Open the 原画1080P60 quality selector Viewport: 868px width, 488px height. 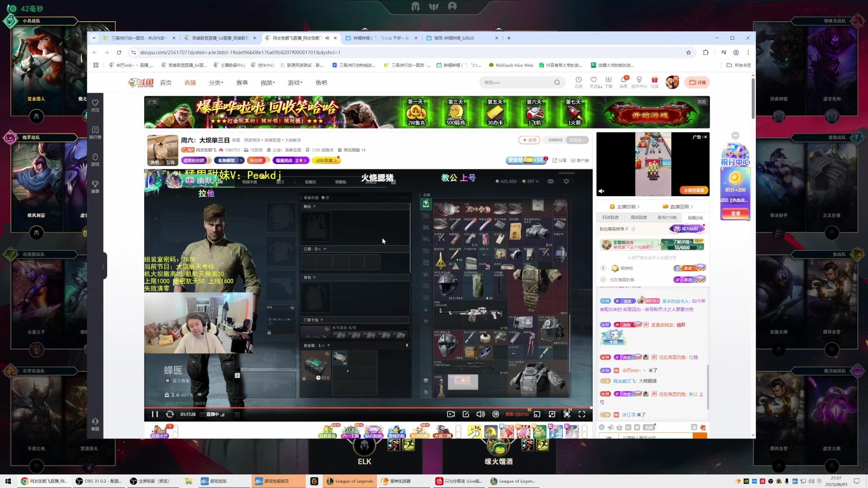[517, 414]
